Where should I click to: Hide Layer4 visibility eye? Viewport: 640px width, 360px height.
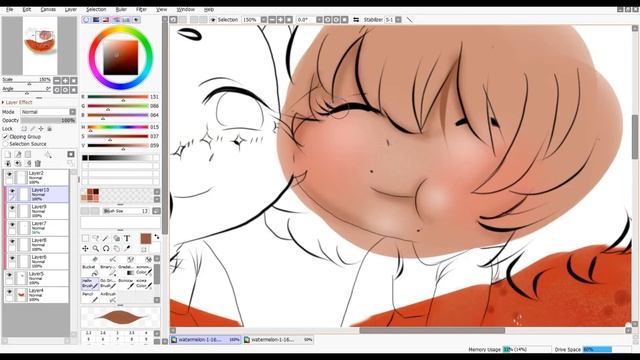point(9,292)
